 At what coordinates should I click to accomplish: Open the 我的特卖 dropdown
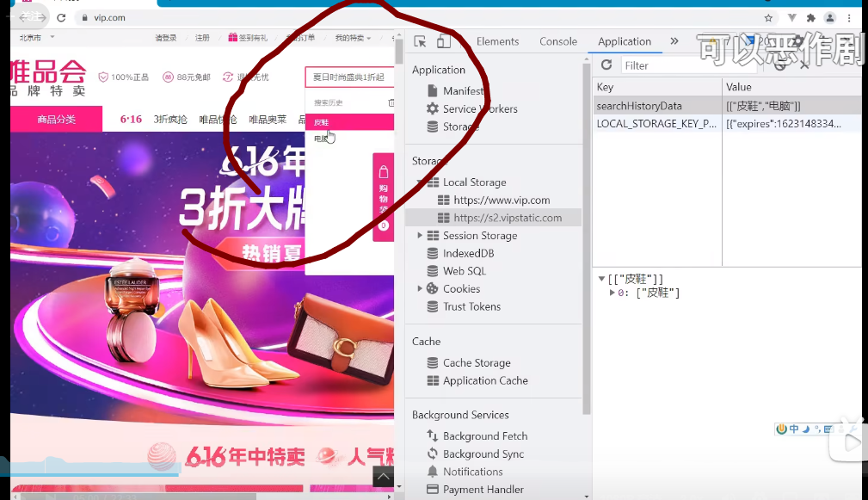353,38
